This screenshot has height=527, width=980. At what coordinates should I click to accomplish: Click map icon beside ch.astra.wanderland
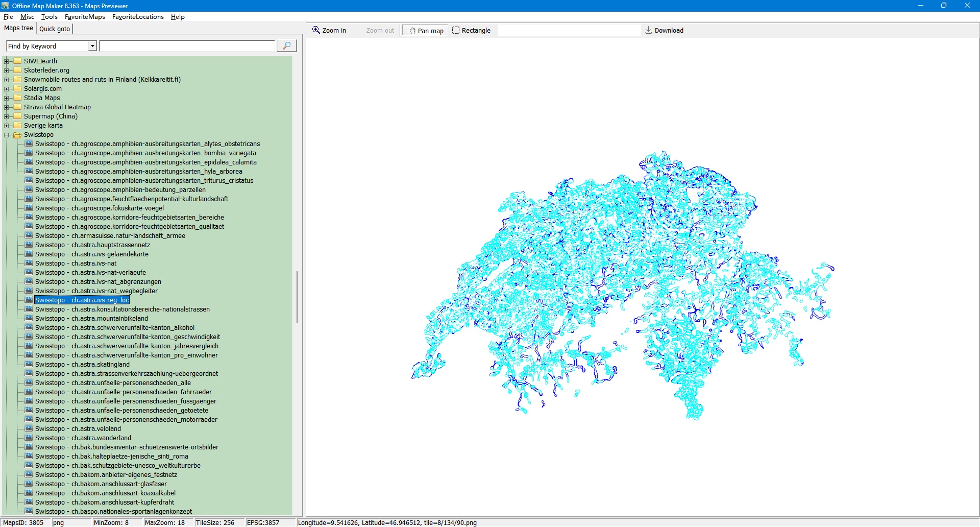tap(29, 438)
